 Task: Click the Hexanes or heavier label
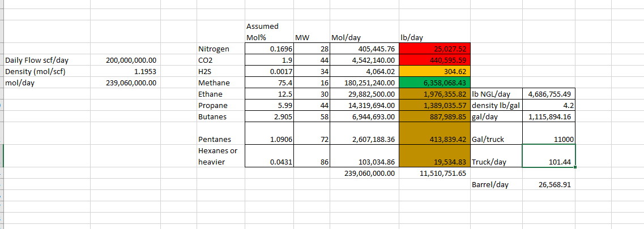click(221, 155)
